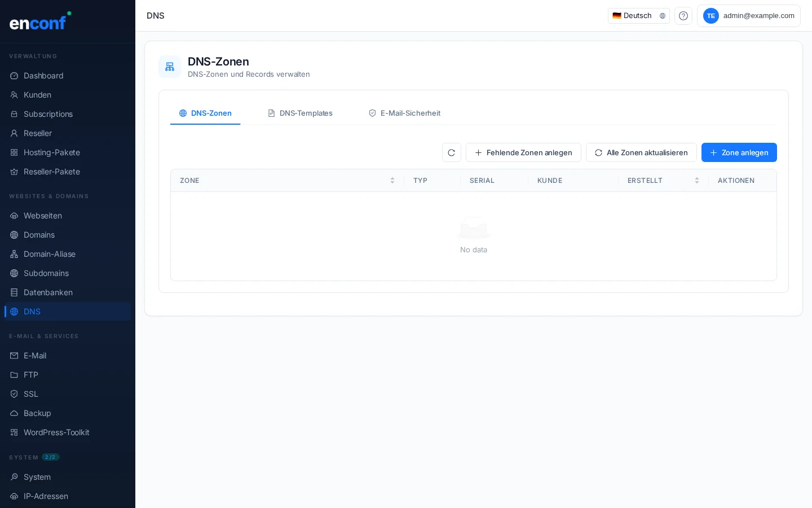Click the enconf logo
The height and width of the screenshot is (508, 812).
(39, 21)
